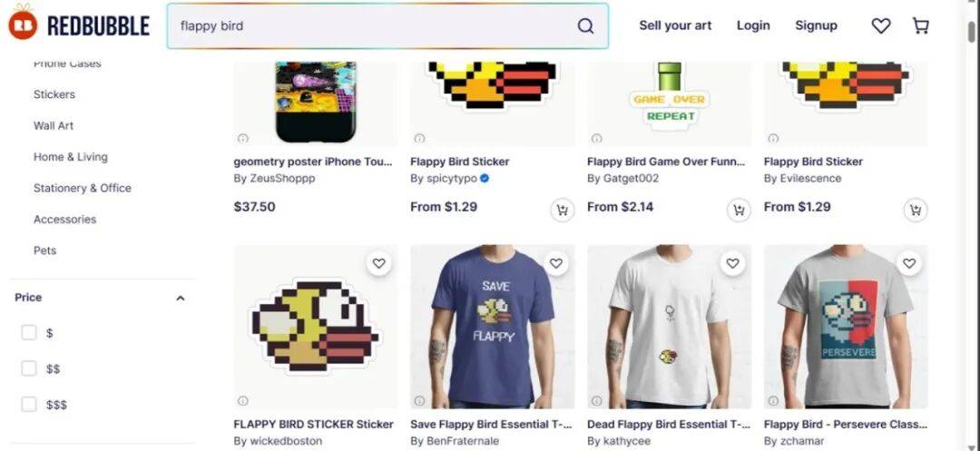Click the search magnifier icon
Image resolution: width=980 pixels, height=451 pixels.
585,26
